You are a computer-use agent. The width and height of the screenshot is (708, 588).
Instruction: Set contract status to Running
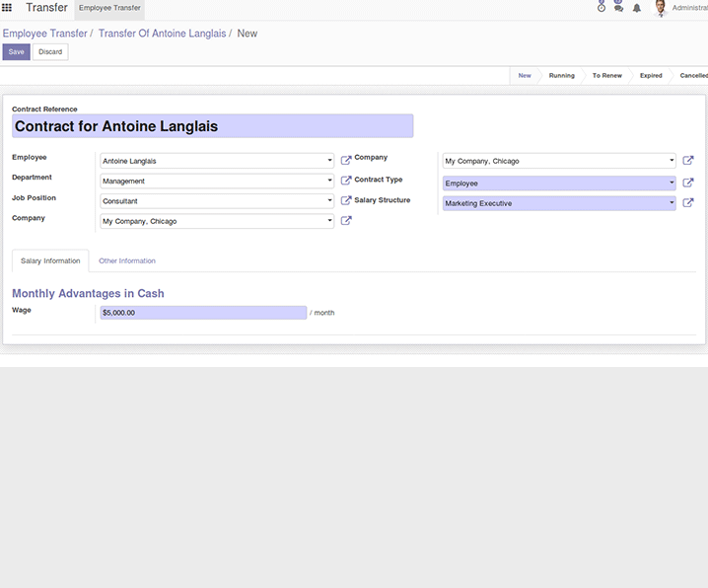coord(561,75)
